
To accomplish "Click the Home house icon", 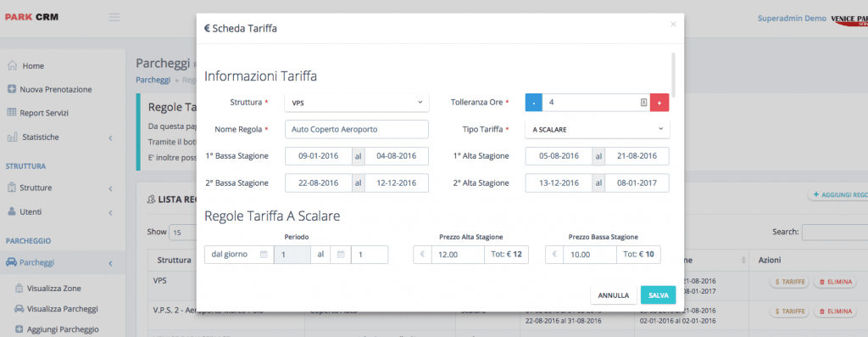I will [12, 65].
